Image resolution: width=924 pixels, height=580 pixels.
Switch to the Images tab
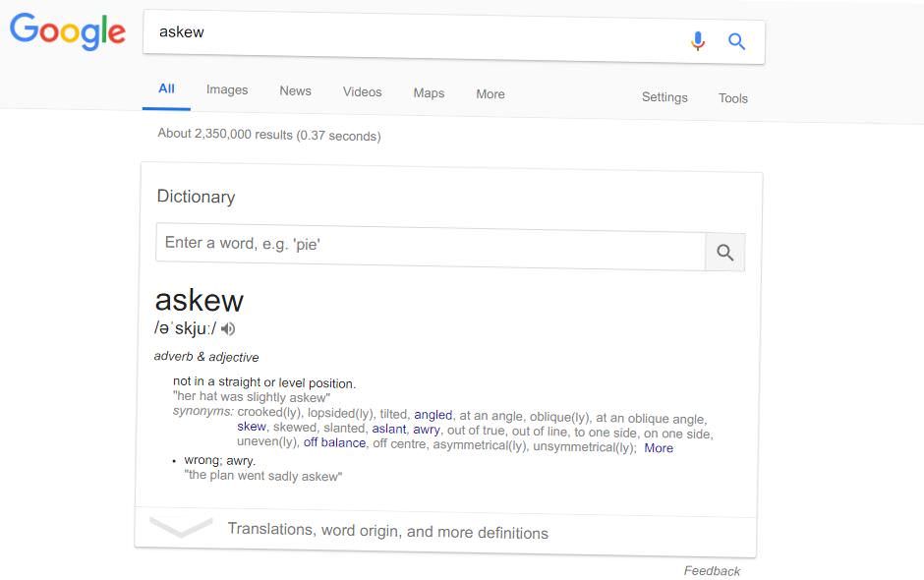(x=227, y=90)
